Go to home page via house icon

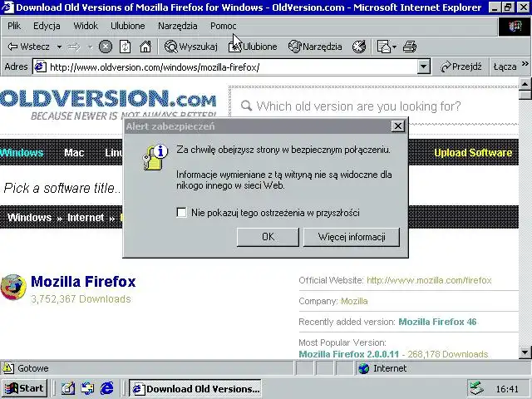145,47
